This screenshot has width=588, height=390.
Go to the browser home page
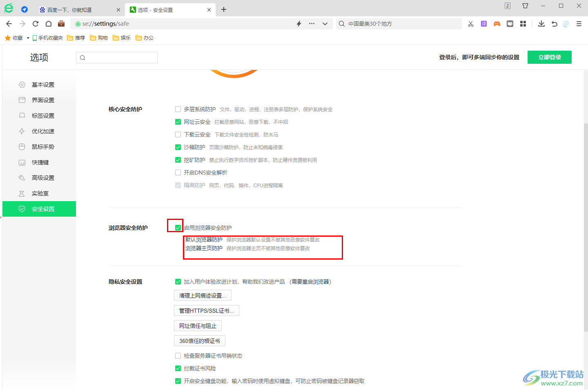49,24
